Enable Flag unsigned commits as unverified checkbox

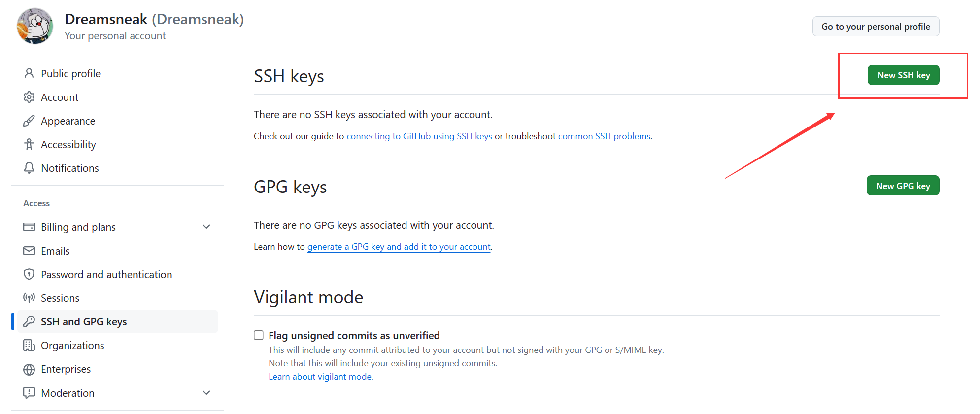coord(259,335)
